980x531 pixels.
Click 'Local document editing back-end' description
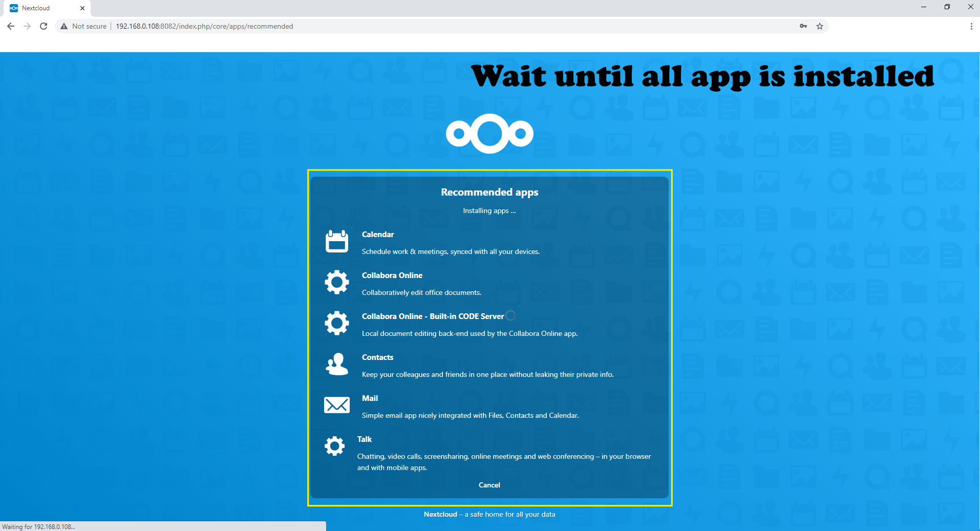point(470,333)
